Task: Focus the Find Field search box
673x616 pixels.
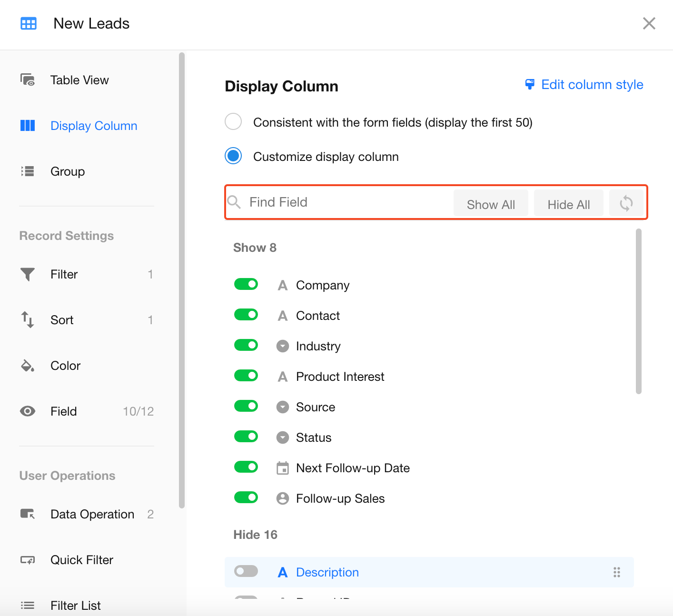Action: click(347, 202)
